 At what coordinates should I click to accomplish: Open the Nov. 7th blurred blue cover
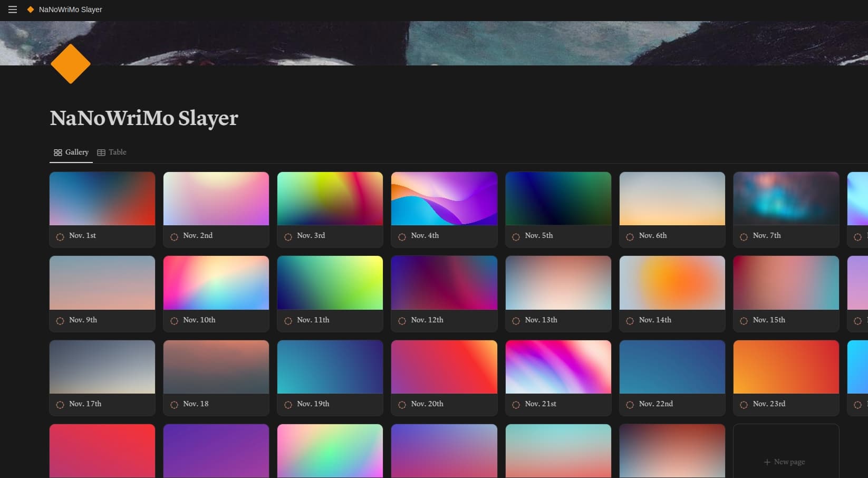click(x=786, y=198)
